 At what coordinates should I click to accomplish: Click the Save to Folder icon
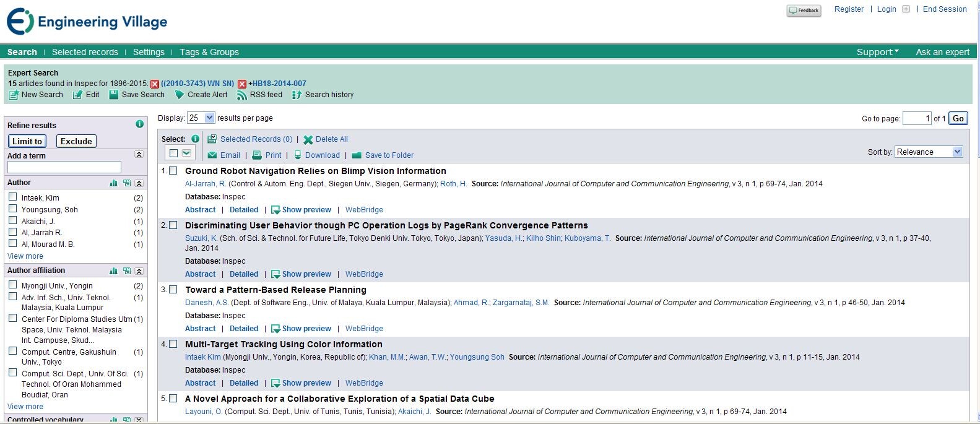coord(357,155)
